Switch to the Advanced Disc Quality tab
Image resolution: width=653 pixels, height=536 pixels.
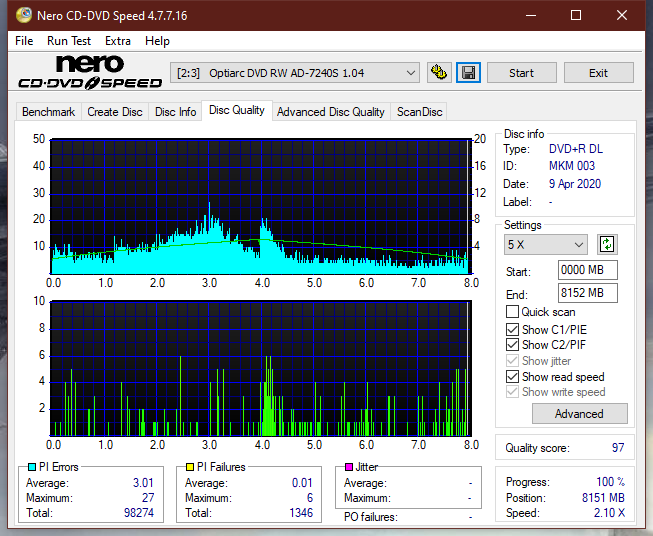click(330, 112)
